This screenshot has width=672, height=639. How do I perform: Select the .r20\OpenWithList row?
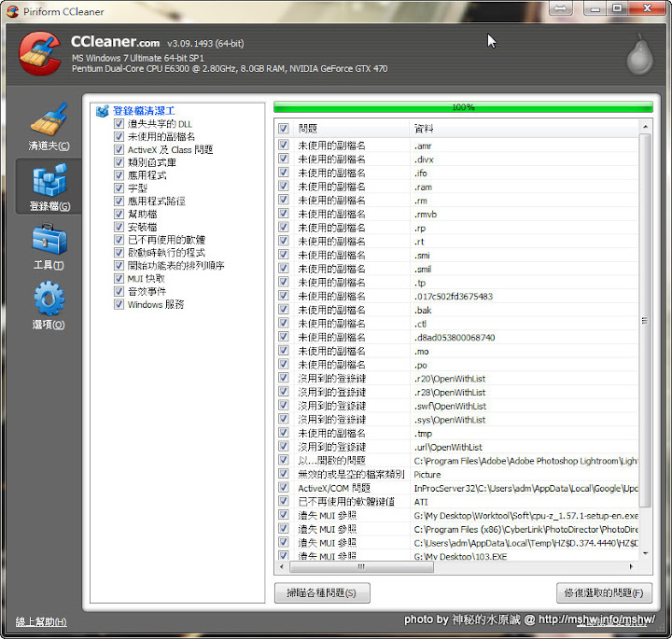(x=456, y=379)
